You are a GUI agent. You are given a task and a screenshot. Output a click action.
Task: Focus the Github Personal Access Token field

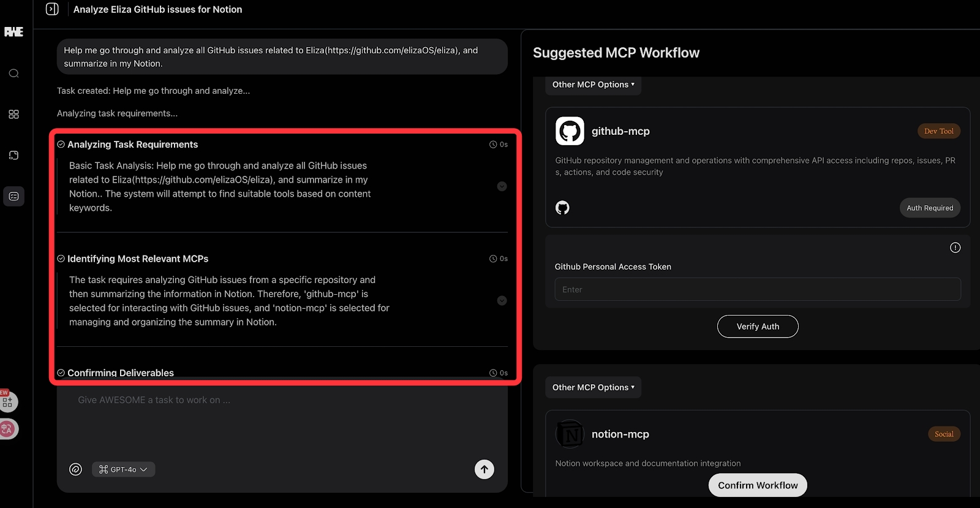[758, 289]
